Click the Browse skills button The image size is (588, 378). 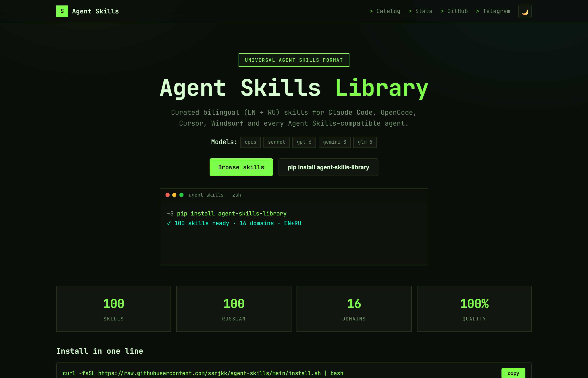tap(241, 167)
